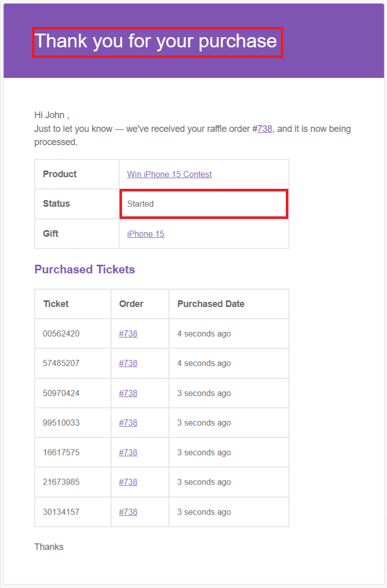Image resolution: width=387 pixels, height=588 pixels.
Task: Click the Ticket column header
Action: [56, 303]
